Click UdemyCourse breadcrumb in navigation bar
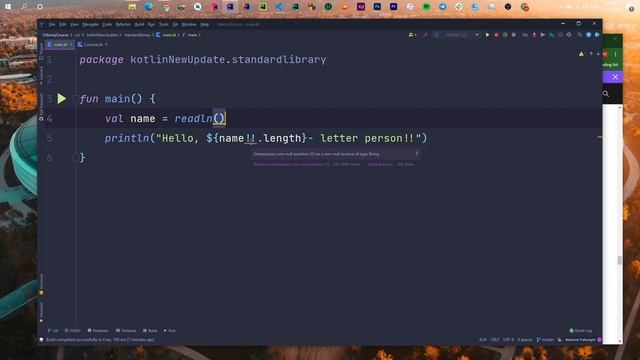Image resolution: width=640 pixels, height=360 pixels. click(56, 35)
